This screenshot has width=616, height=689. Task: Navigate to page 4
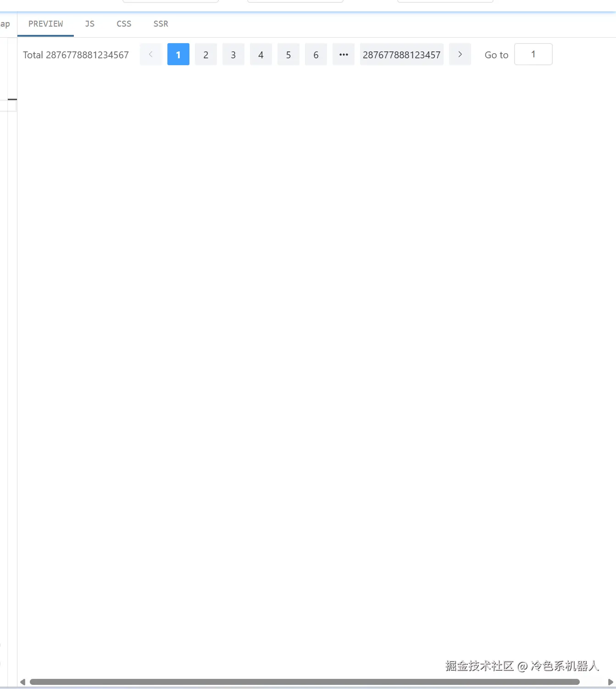click(x=261, y=55)
